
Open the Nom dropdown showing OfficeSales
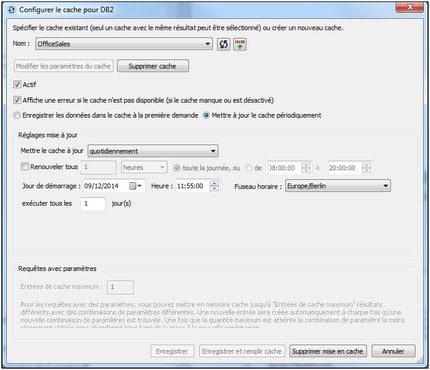(x=124, y=44)
